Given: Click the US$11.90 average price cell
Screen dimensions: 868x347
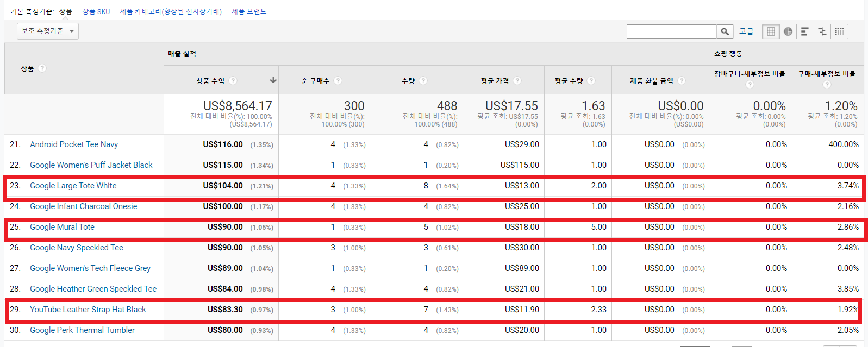Looking at the screenshot, I should (522, 310).
